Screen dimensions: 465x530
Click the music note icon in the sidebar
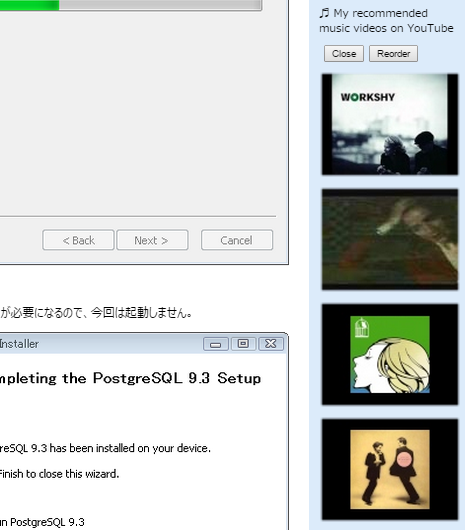click(324, 13)
